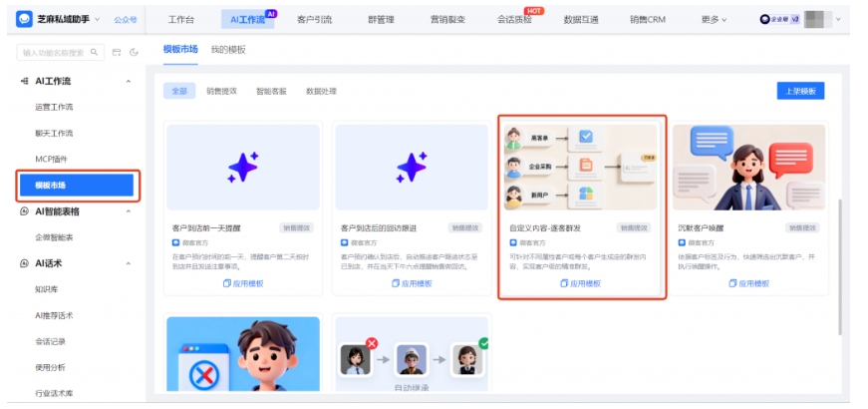Screen dimensions: 868x409
Task: Open the 芝麻私域助手 dropdown arrow
Action: (98, 19)
